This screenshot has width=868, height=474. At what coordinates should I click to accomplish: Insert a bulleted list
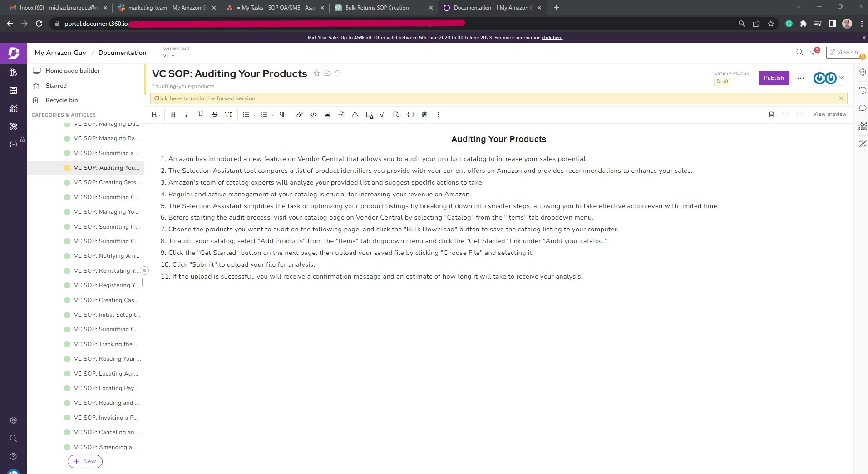pos(246,115)
